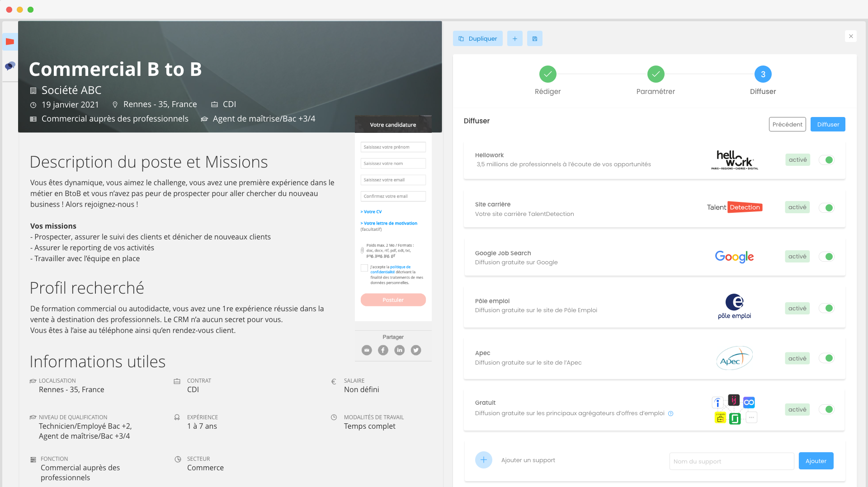This screenshot has height=487, width=868.
Task: Click the yellow aggregator logo in the Gratuit row
Action: 720,418
